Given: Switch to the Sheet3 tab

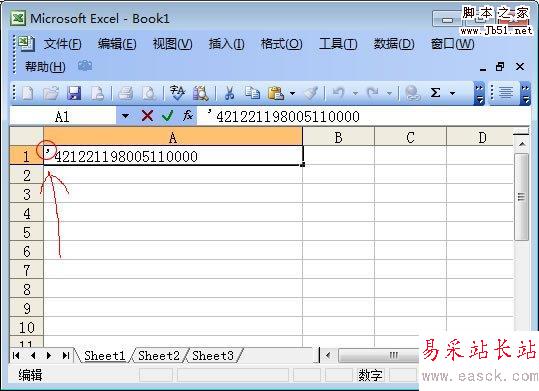Looking at the screenshot, I should point(213,356).
